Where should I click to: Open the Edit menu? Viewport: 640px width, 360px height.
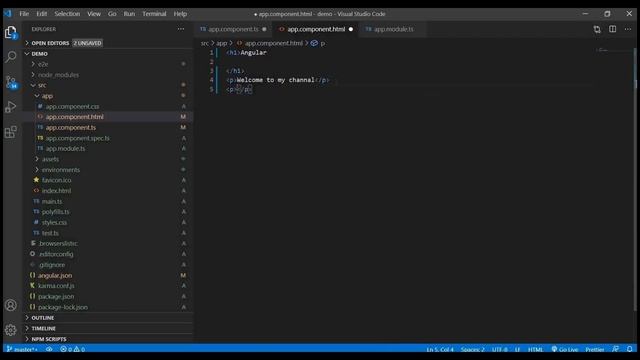42,13
